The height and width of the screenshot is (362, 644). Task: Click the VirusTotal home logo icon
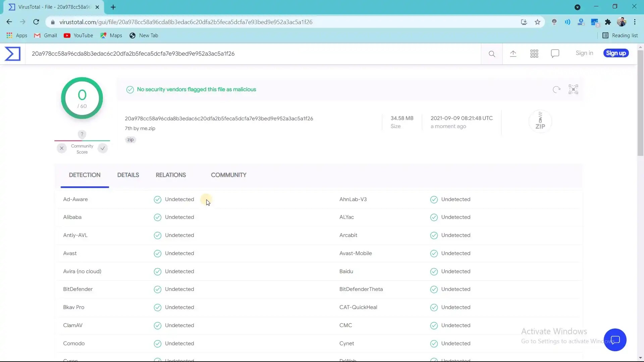pyautogui.click(x=12, y=54)
